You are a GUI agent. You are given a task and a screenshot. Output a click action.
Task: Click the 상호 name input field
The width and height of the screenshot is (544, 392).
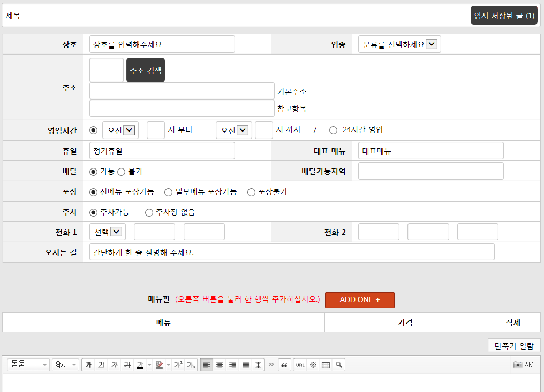pyautogui.click(x=162, y=44)
